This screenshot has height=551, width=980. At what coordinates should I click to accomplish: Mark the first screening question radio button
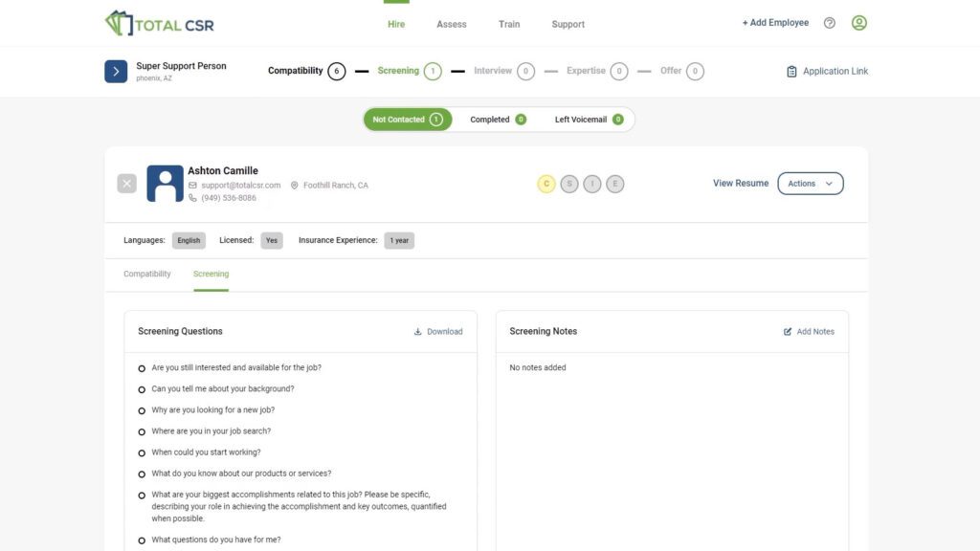click(x=142, y=367)
